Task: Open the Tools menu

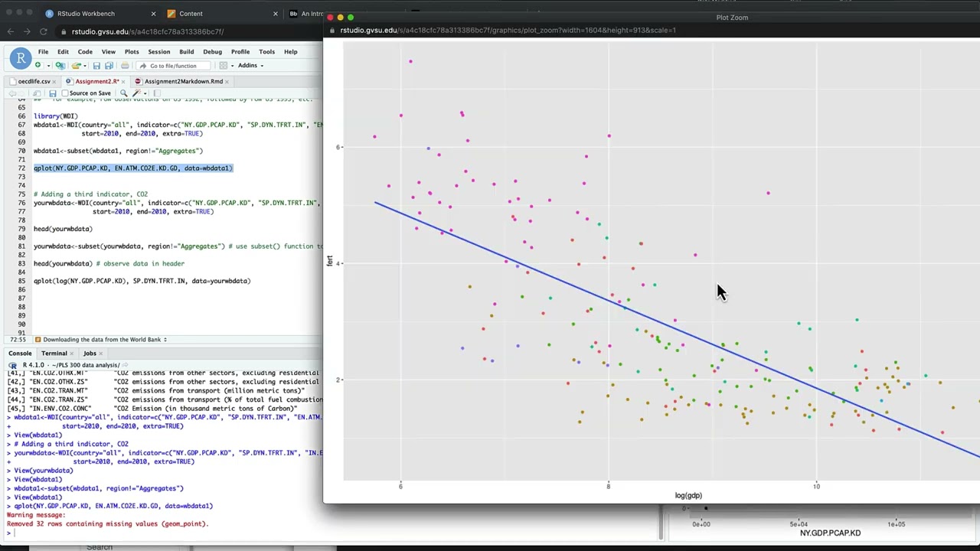Action: coord(266,52)
